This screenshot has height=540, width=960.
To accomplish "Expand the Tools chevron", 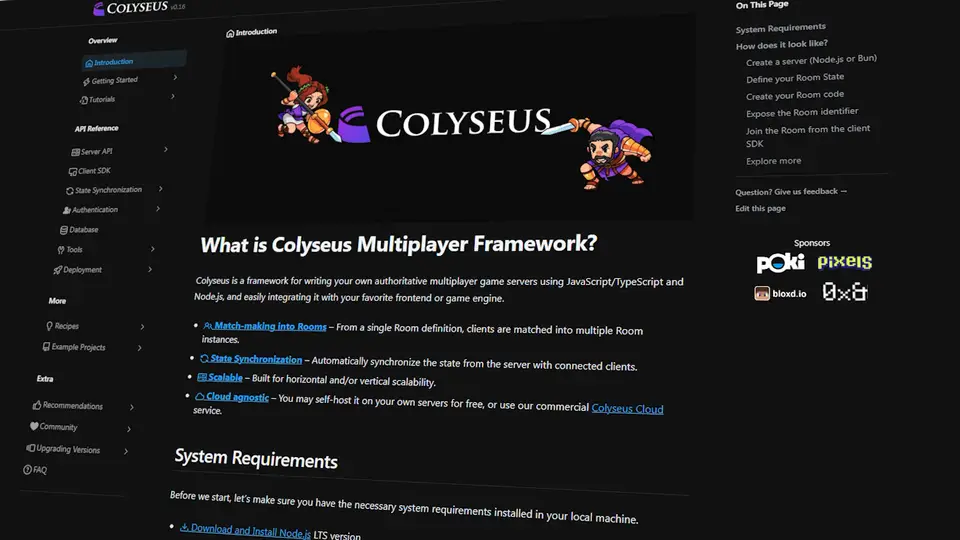I will pyautogui.click(x=152, y=249).
